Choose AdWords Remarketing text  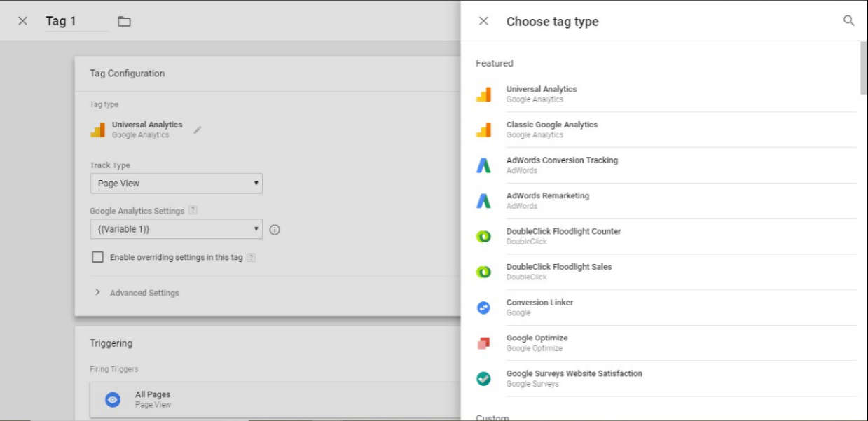(x=548, y=196)
